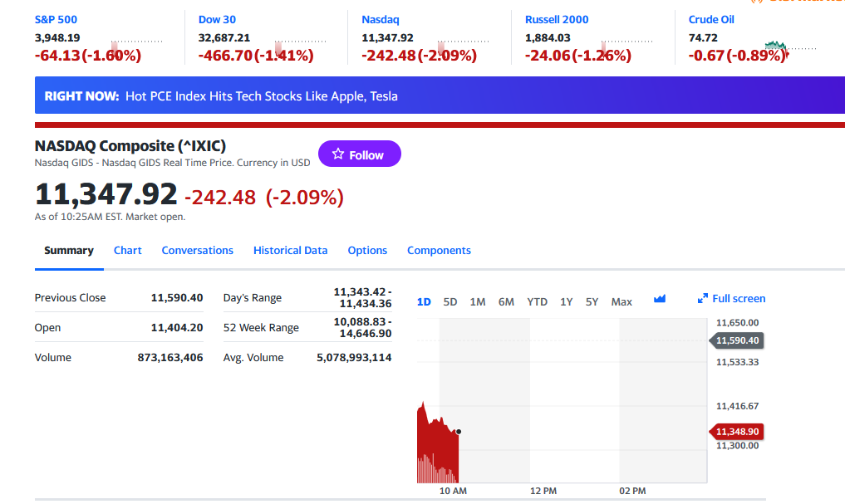Show the 1Y chart range
The height and width of the screenshot is (504, 845).
567,302
